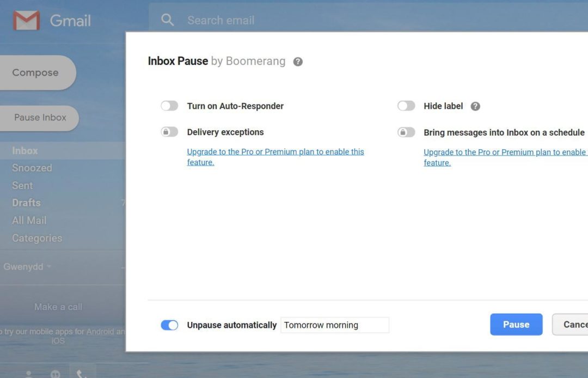Click the Cancel button in the dialog

click(570, 325)
